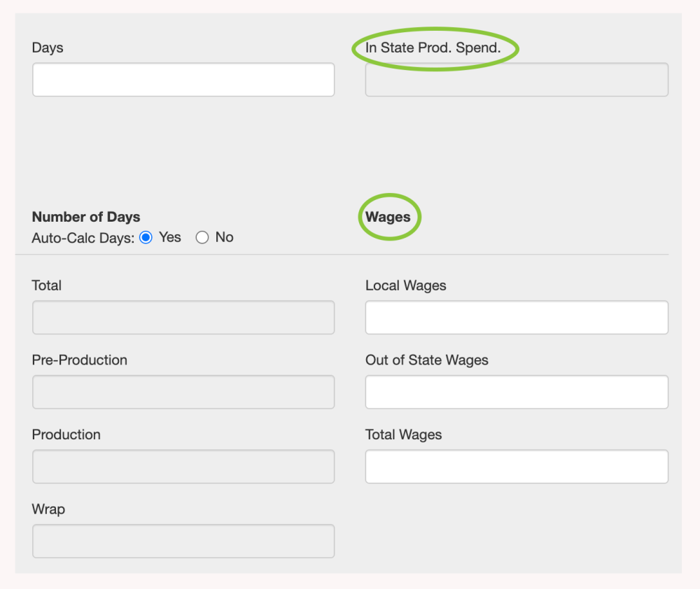Focus the Total days input field
This screenshot has height=589, width=700.
pyautogui.click(x=183, y=318)
